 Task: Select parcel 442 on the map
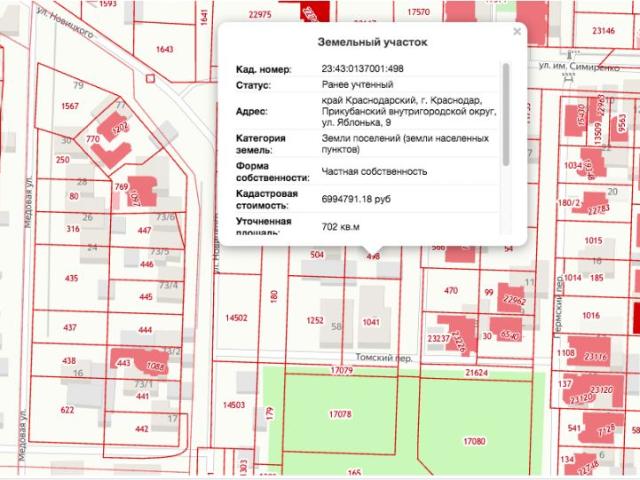142,429
